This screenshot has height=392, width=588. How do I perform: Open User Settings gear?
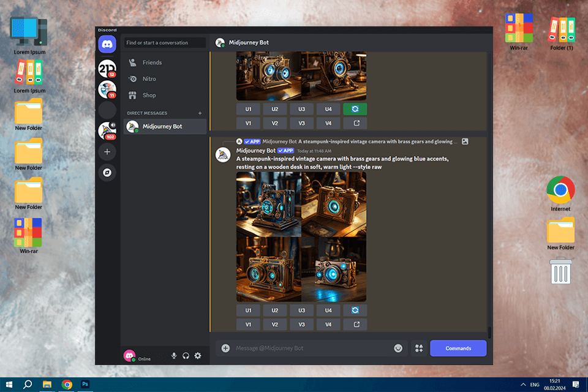(x=198, y=356)
